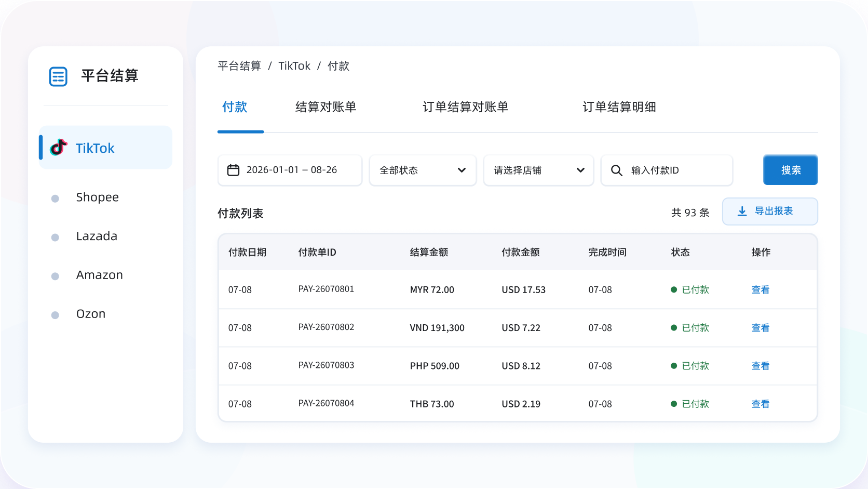Viewport: 868px width, 489px height.
Task: Click 查看 for PAY-26070802
Action: click(x=761, y=328)
